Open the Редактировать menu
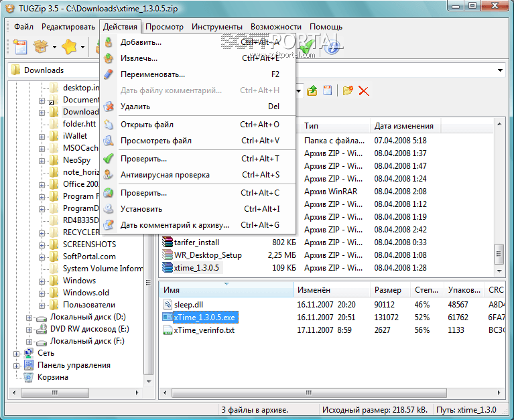The height and width of the screenshot is (420, 514). click(68, 27)
